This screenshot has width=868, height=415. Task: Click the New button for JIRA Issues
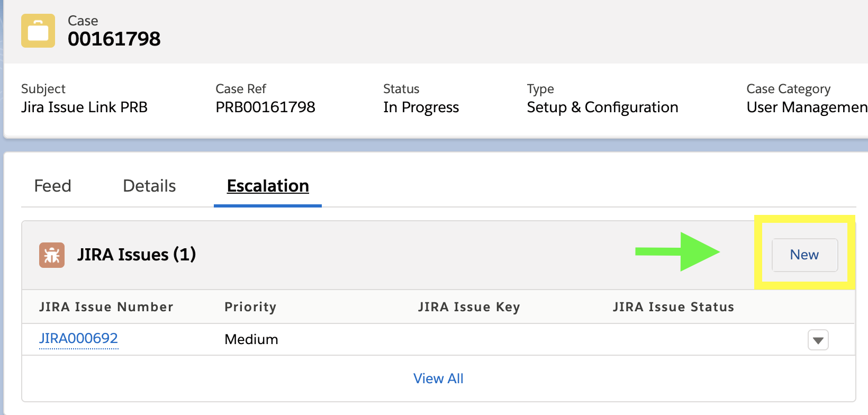click(804, 255)
